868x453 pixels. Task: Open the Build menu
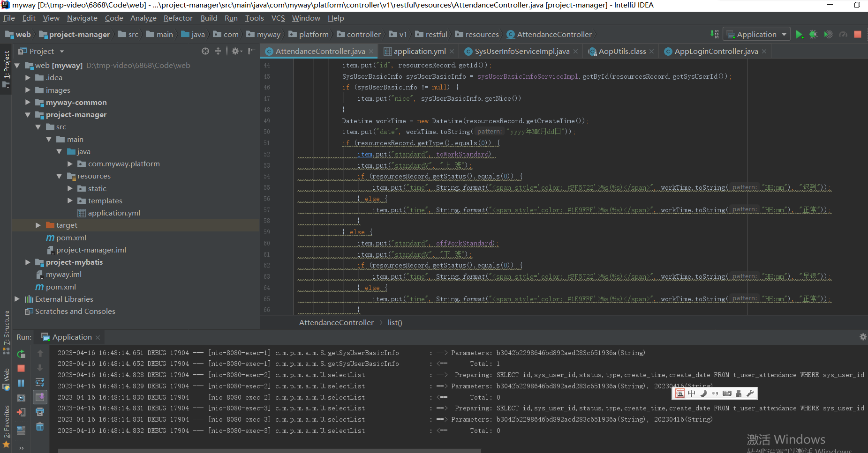[x=209, y=18]
